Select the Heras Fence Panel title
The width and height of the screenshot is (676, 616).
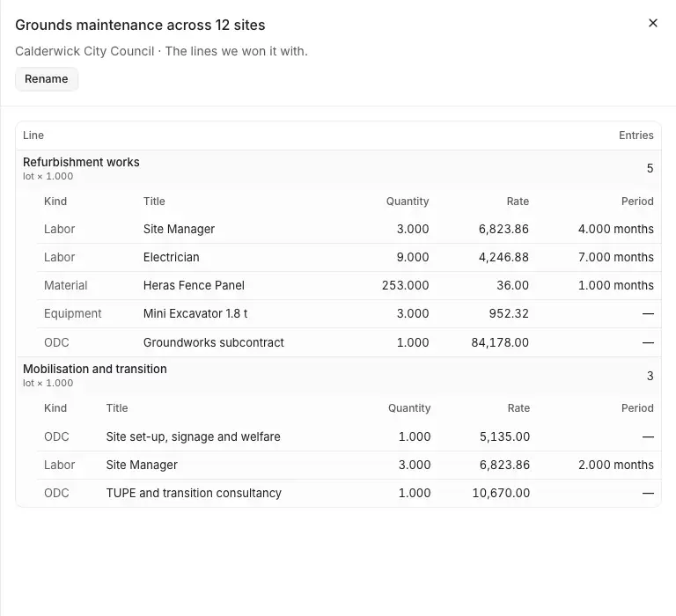pyautogui.click(x=194, y=285)
